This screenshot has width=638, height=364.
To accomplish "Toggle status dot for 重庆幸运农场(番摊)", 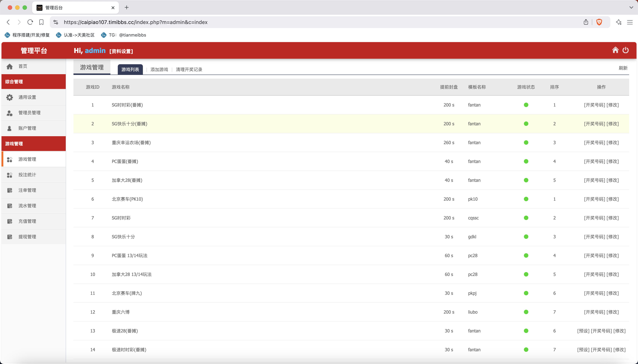I will click(526, 142).
